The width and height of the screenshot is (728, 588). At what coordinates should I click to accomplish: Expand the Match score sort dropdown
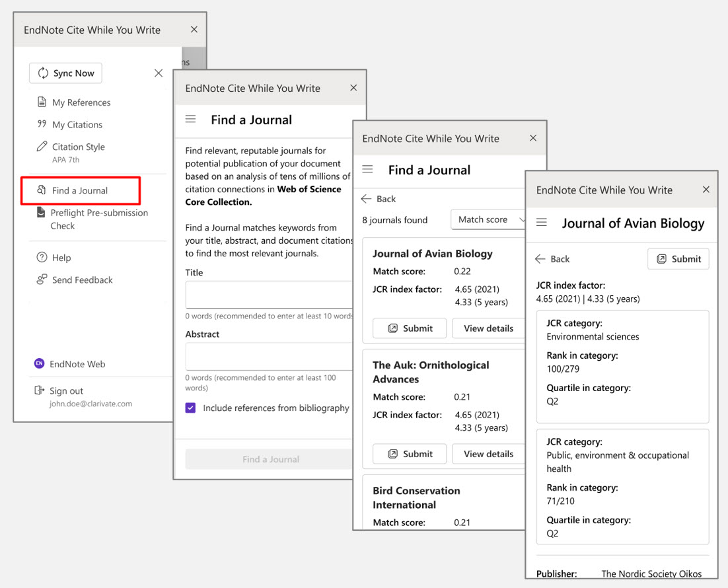490,219
